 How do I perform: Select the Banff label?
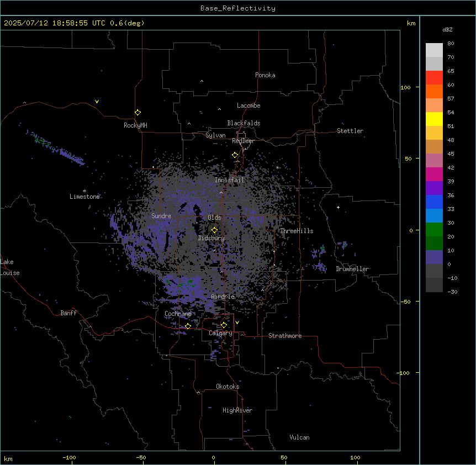click(x=68, y=313)
